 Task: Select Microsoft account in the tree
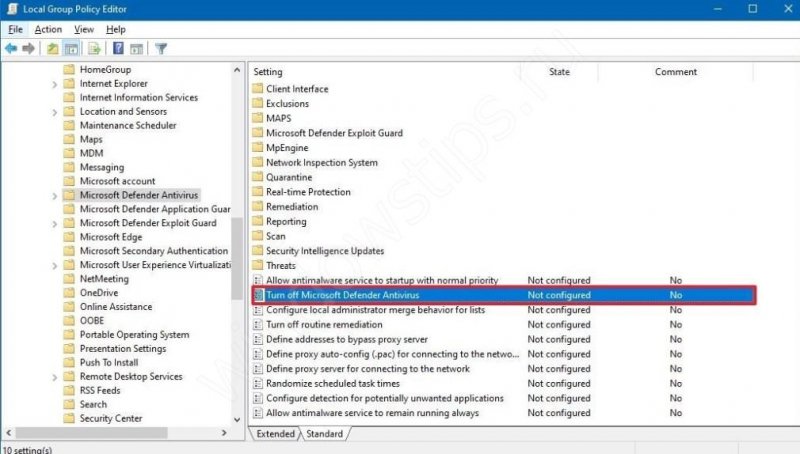point(117,181)
